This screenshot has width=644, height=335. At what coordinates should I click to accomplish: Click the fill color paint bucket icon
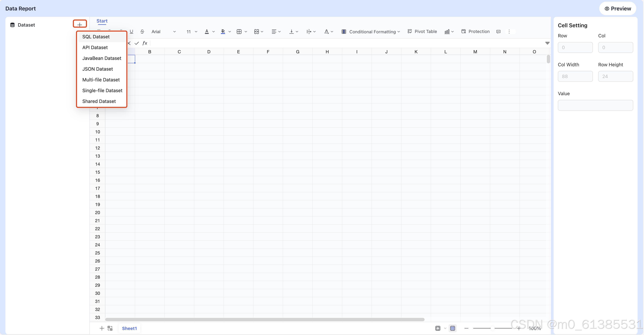tap(223, 31)
